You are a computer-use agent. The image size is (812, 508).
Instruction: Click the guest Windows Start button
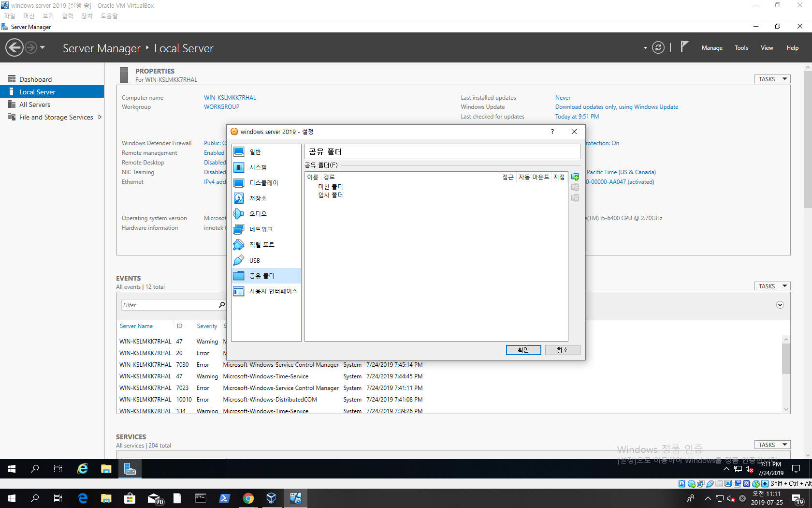click(12, 468)
